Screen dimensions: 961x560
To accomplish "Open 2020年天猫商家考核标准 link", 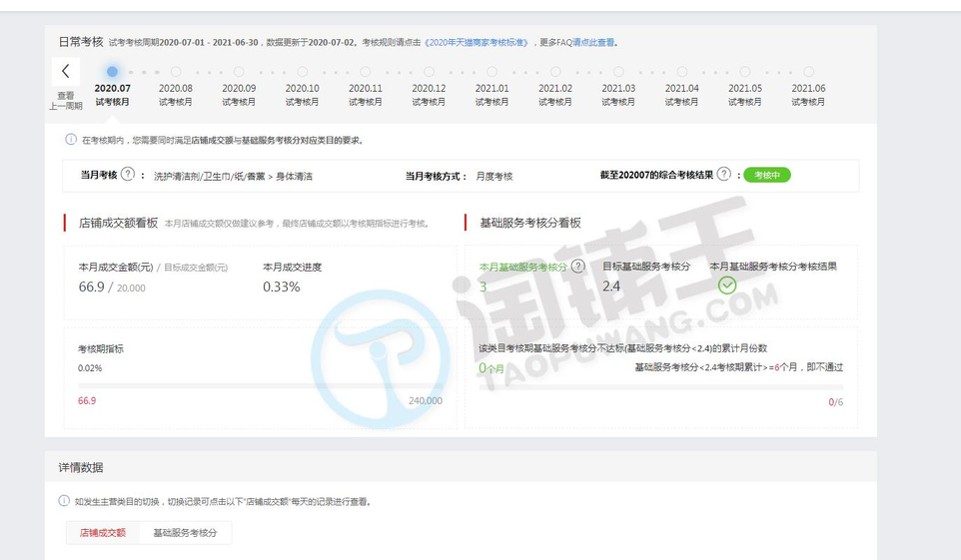I will (478, 42).
